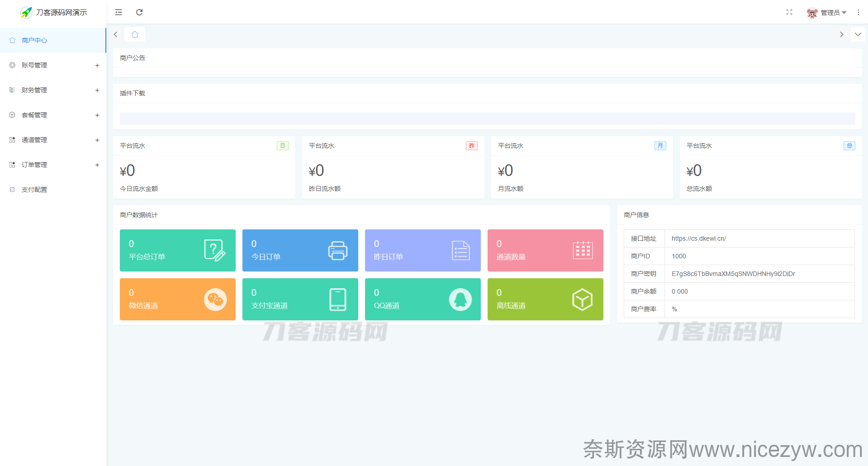The width and height of the screenshot is (868, 466).
Task: Select the 商户余额 value 0.000
Action: [x=680, y=291]
